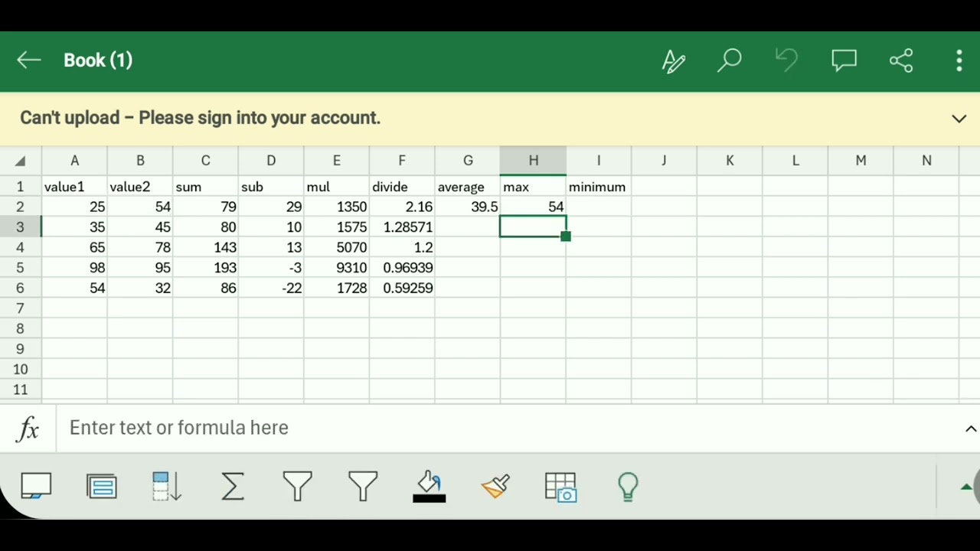Select column H header
The height and width of the screenshot is (551, 980).
(533, 161)
